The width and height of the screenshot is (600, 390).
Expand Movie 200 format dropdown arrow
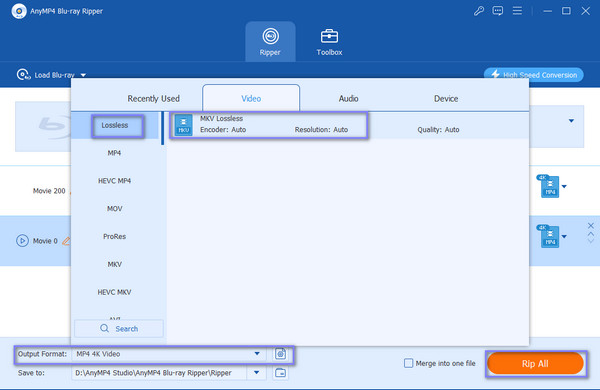pos(564,186)
